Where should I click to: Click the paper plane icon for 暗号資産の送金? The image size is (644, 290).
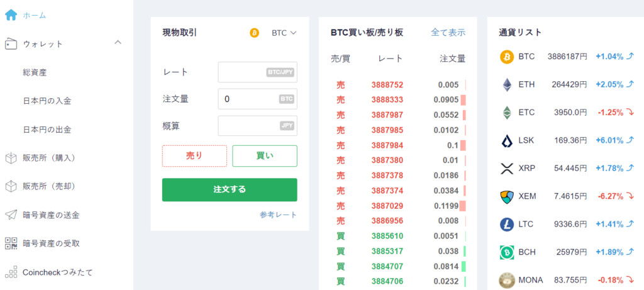(11, 215)
